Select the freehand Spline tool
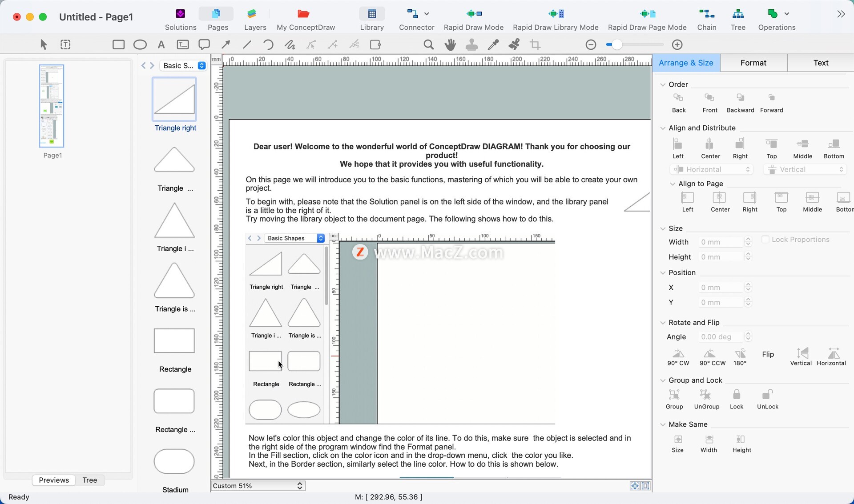The height and width of the screenshot is (504, 854). tap(290, 44)
